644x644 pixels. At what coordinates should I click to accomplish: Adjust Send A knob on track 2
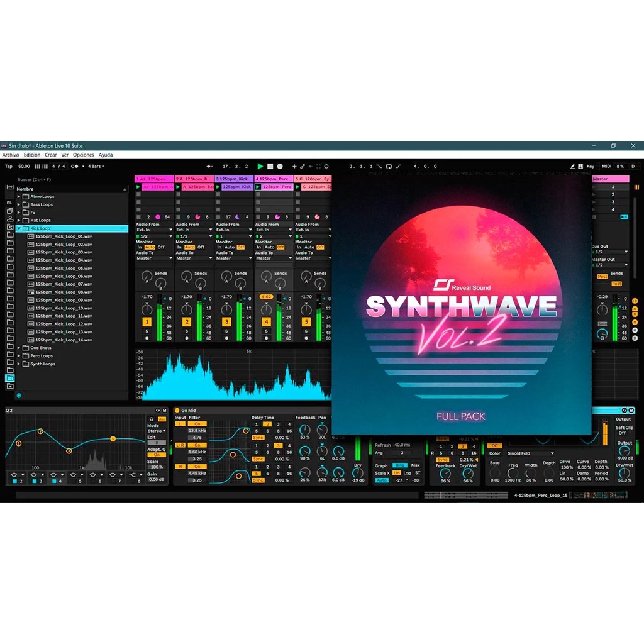186,275
